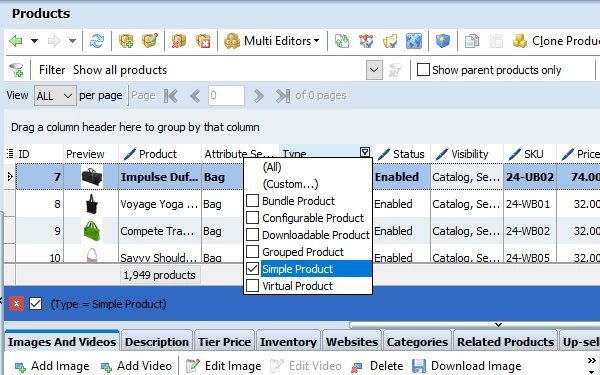Click the Status column header

(x=401, y=154)
